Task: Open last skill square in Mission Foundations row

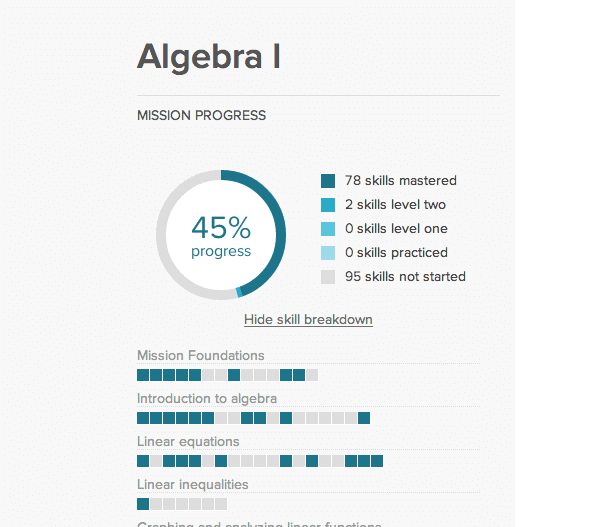Action: (x=312, y=375)
